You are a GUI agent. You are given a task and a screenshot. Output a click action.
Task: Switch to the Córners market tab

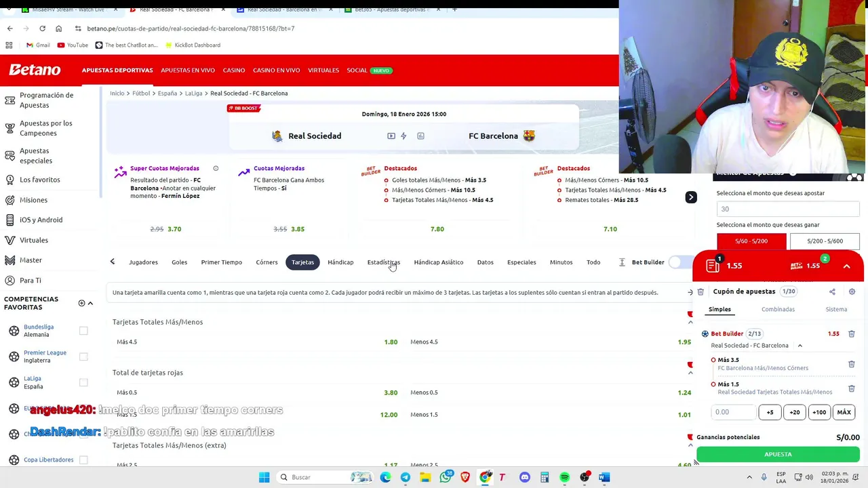(x=267, y=262)
